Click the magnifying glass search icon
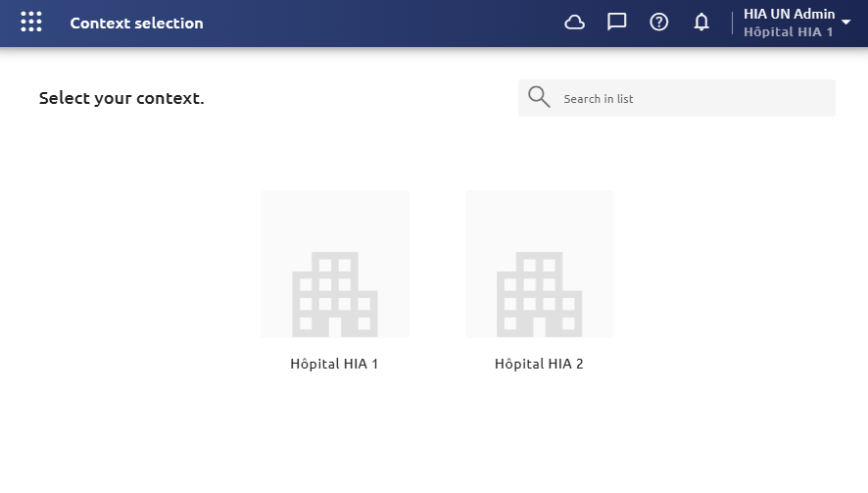The height and width of the screenshot is (493, 868). pyautogui.click(x=539, y=97)
